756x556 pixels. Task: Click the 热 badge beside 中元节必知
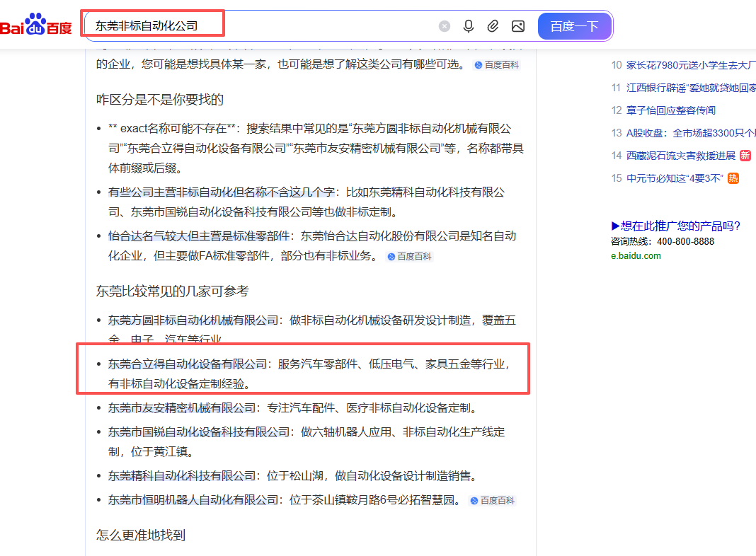click(733, 178)
